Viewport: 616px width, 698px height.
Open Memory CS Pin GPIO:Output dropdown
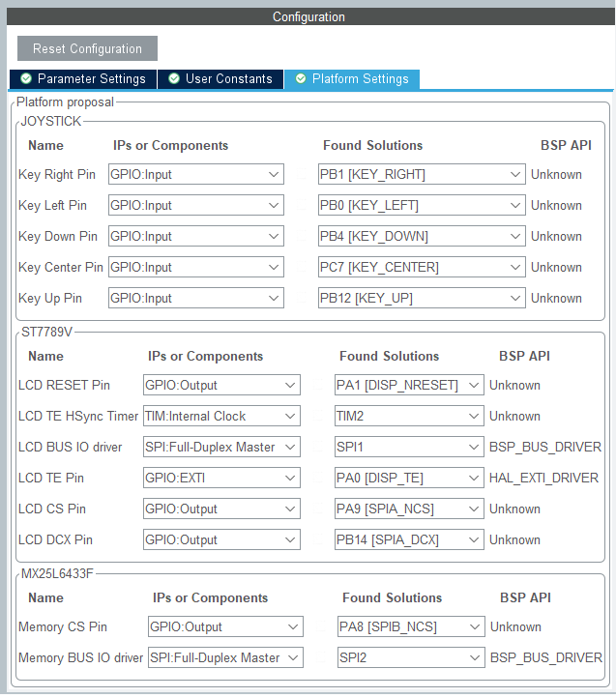tap(225, 626)
